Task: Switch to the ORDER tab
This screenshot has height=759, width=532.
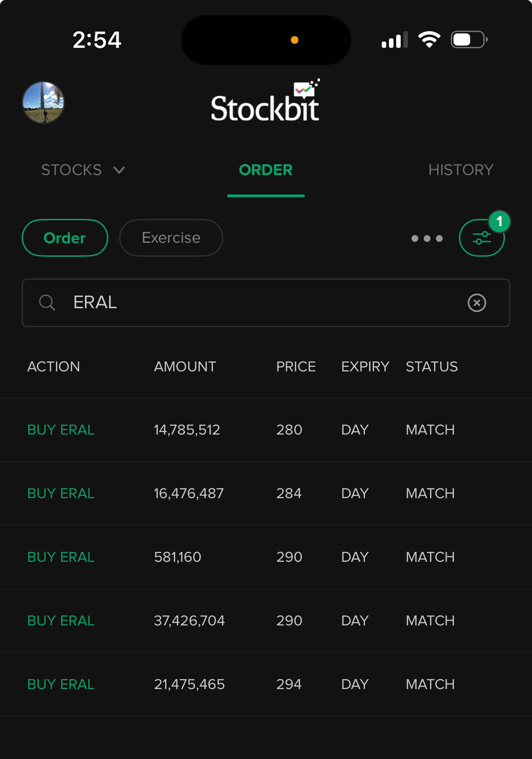Action: (x=266, y=170)
